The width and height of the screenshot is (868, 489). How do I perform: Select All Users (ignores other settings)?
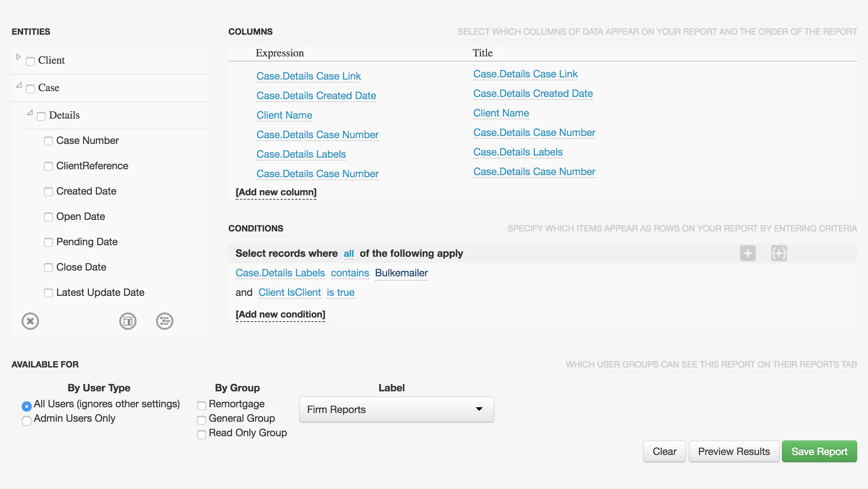click(x=26, y=406)
